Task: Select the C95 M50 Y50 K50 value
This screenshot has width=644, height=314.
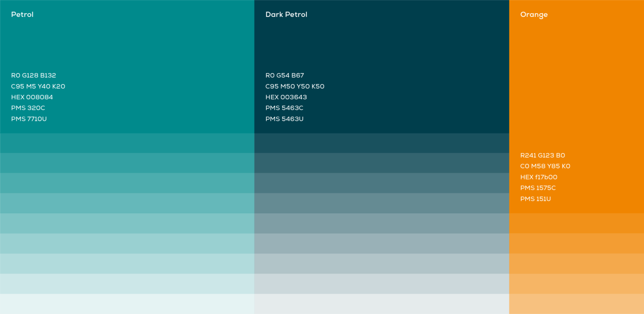Action: click(295, 86)
